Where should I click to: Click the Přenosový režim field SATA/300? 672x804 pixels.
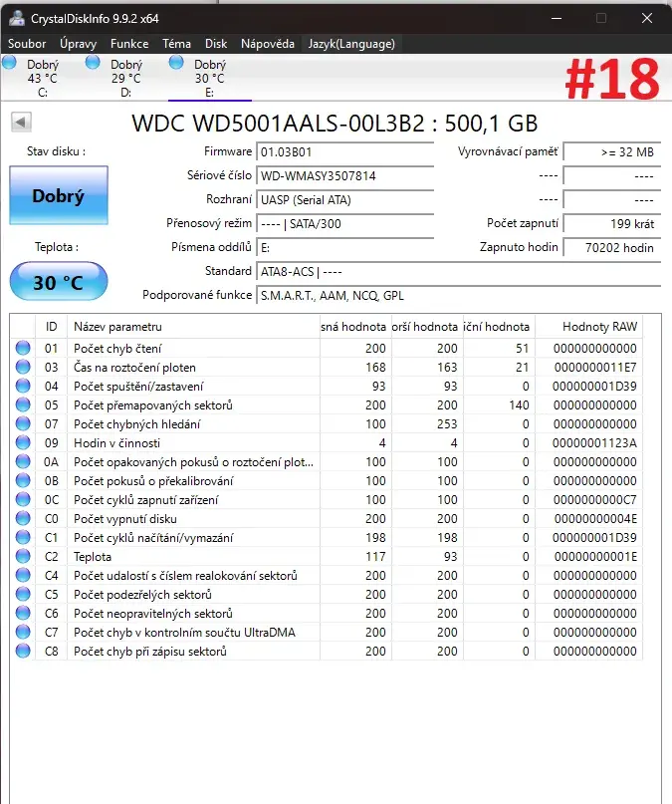tap(344, 223)
